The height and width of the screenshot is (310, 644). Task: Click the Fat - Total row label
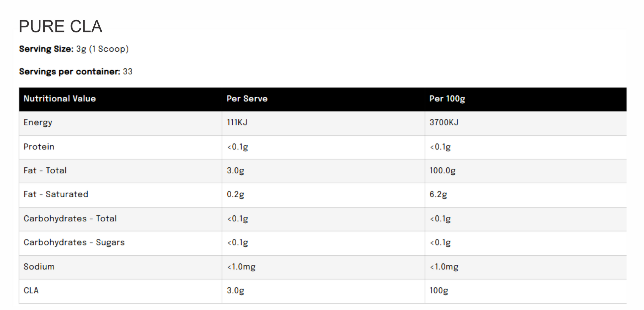[45, 170]
